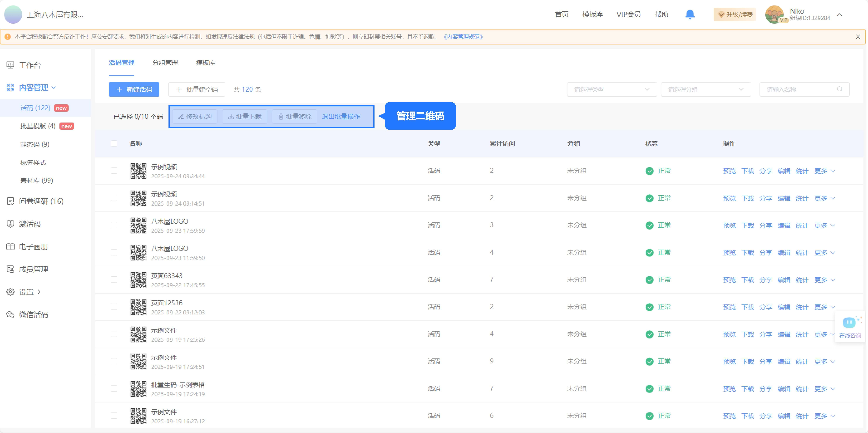The width and height of the screenshot is (868, 433).
Task: Click the notification bell icon
Action: click(690, 15)
